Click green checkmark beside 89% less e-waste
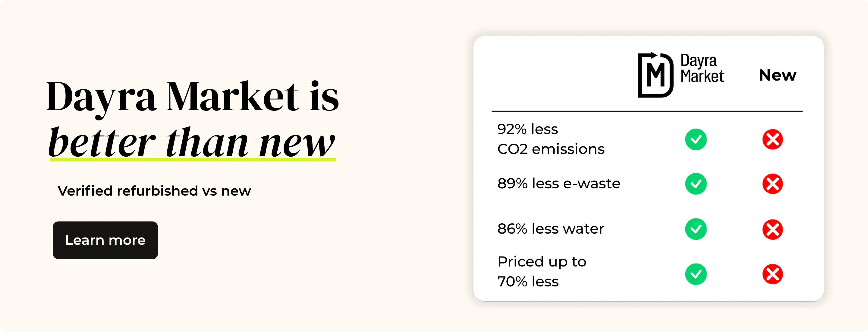 click(x=696, y=184)
